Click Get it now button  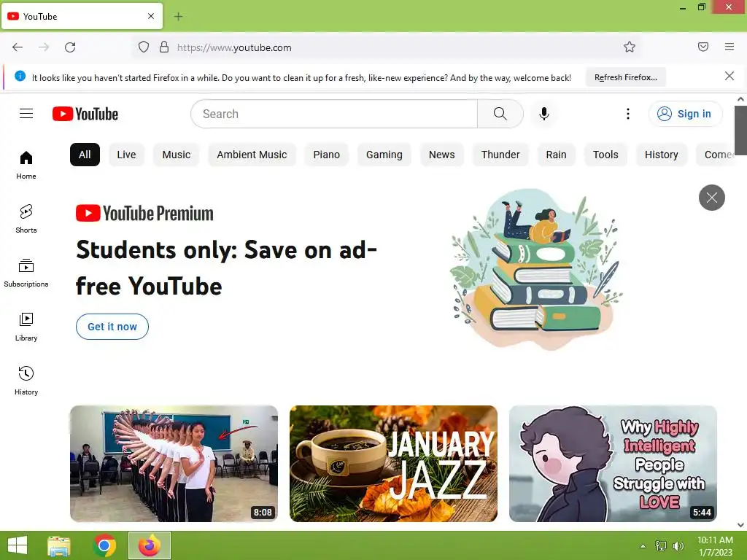coord(112,327)
